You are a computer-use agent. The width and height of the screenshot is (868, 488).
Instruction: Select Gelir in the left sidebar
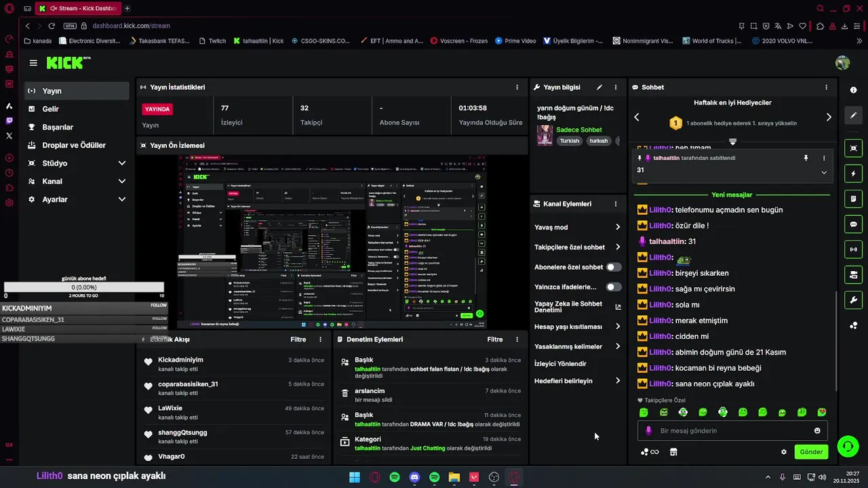click(77, 109)
